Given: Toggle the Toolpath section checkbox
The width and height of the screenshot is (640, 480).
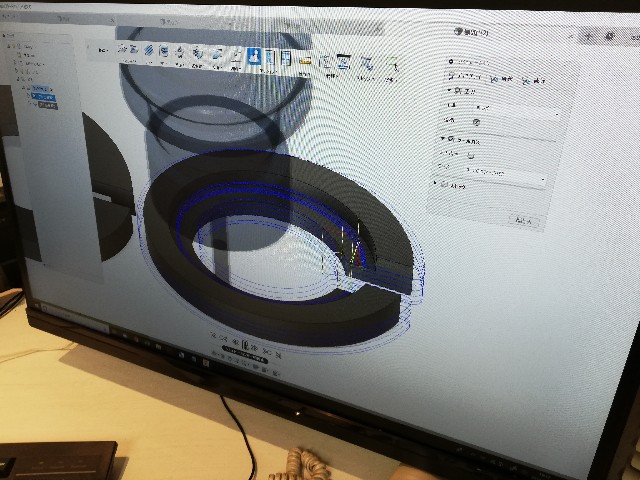Looking at the screenshot, I should pyautogui.click(x=451, y=139).
